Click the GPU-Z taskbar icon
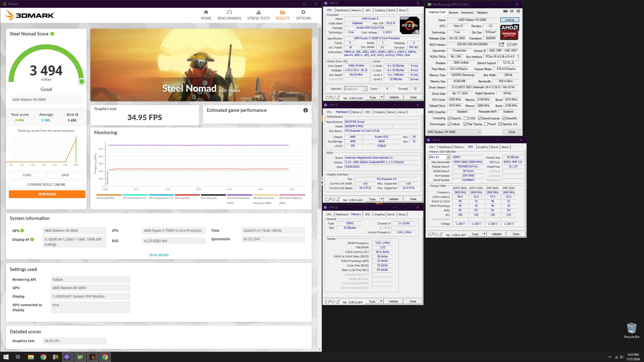 [x=80, y=357]
